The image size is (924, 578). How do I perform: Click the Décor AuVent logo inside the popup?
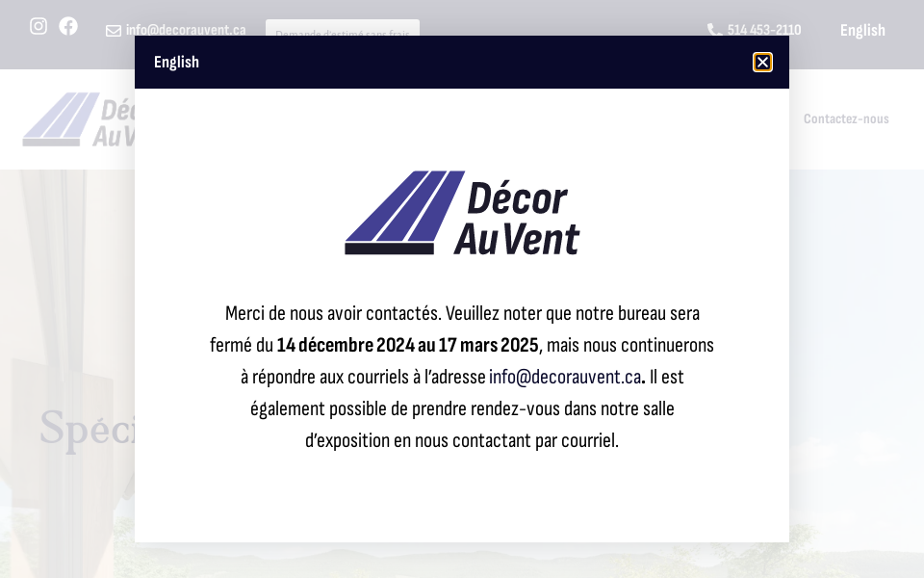click(462, 212)
